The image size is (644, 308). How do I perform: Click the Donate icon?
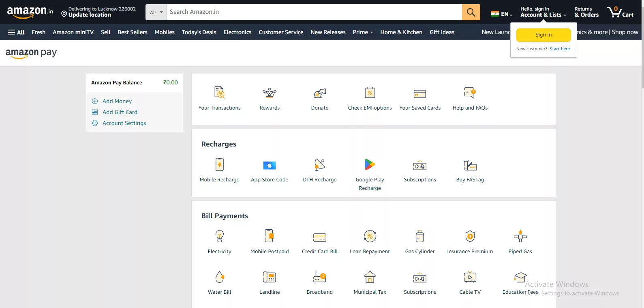(320, 93)
